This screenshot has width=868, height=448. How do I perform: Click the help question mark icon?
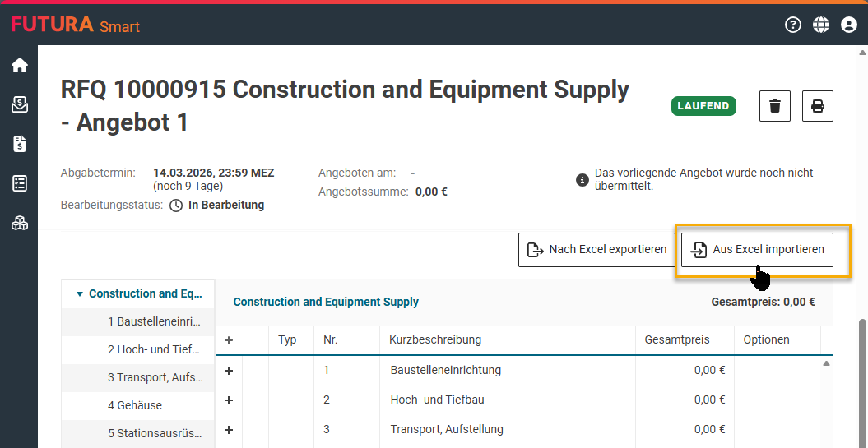click(793, 25)
